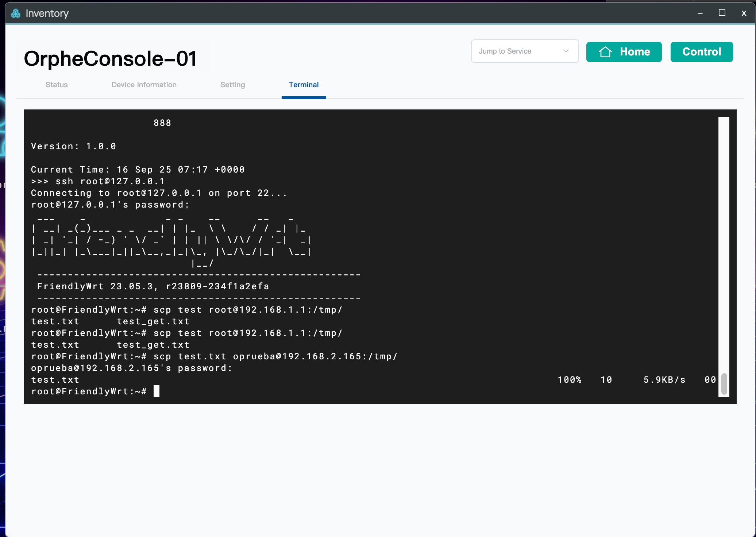Click the FriendlyWrt version line in terminal

click(x=153, y=286)
